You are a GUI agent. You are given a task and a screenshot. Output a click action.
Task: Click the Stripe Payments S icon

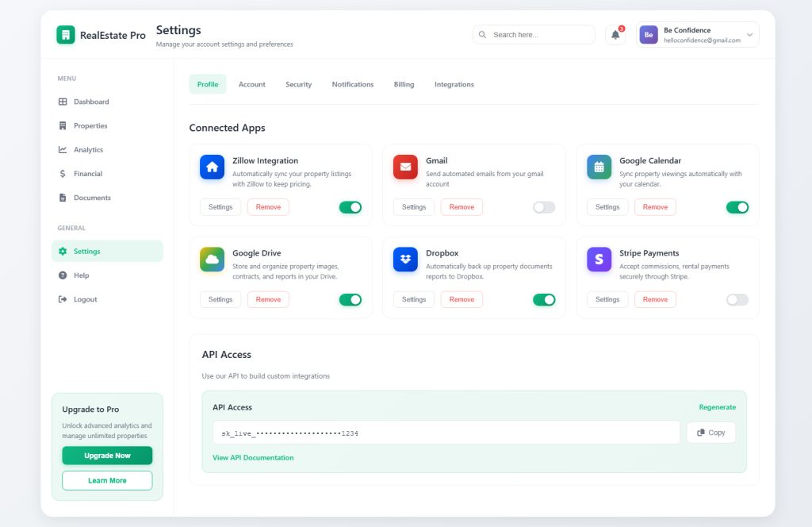599,259
